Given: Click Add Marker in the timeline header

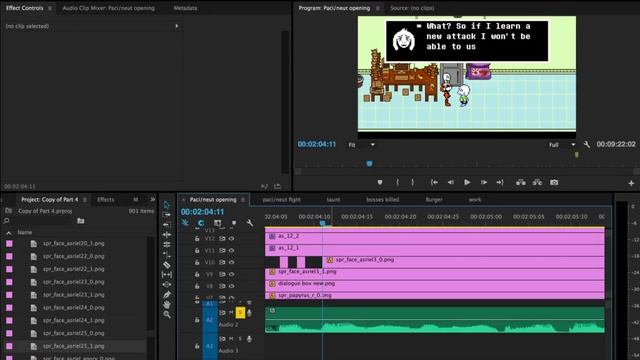Looking at the screenshot, I should point(233,223).
